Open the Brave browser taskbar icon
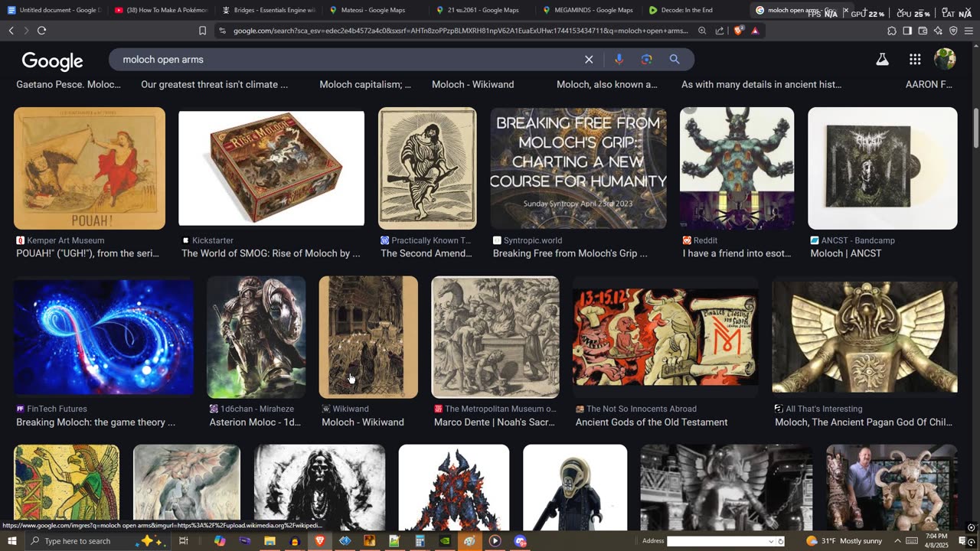980x551 pixels. tap(320, 541)
